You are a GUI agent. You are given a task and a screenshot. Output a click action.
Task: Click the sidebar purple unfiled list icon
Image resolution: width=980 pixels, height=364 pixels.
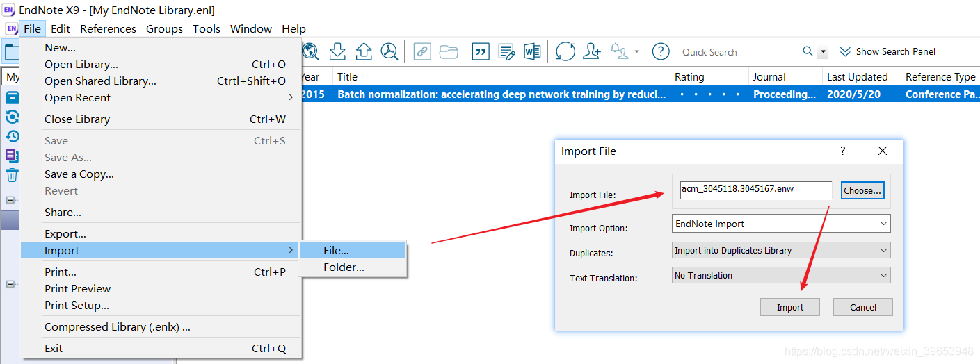point(12,156)
